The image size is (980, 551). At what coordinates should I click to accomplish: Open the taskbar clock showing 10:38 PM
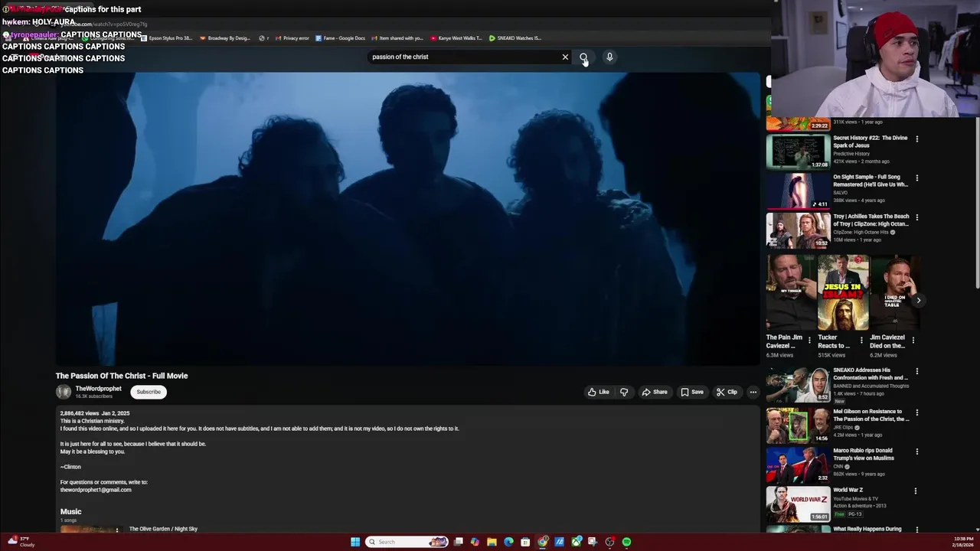coord(963,542)
